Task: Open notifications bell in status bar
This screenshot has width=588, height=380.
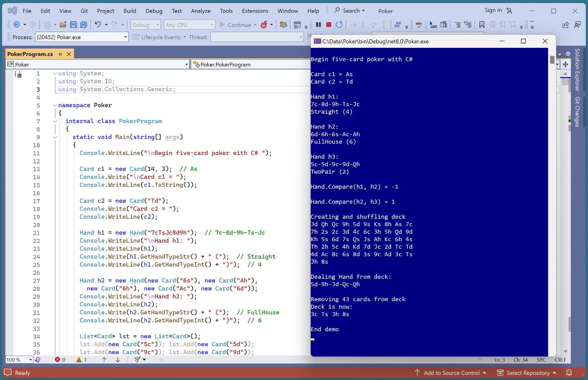Action: (x=569, y=373)
